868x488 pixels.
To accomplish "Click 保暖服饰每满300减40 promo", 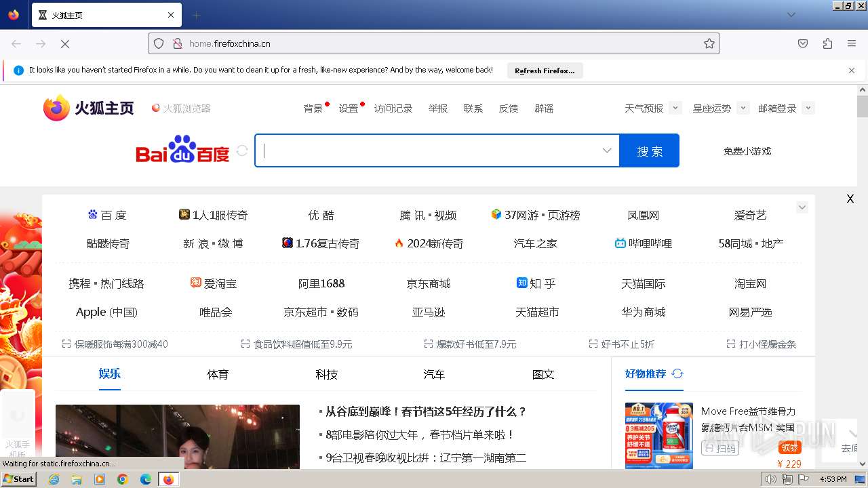I will pyautogui.click(x=115, y=344).
